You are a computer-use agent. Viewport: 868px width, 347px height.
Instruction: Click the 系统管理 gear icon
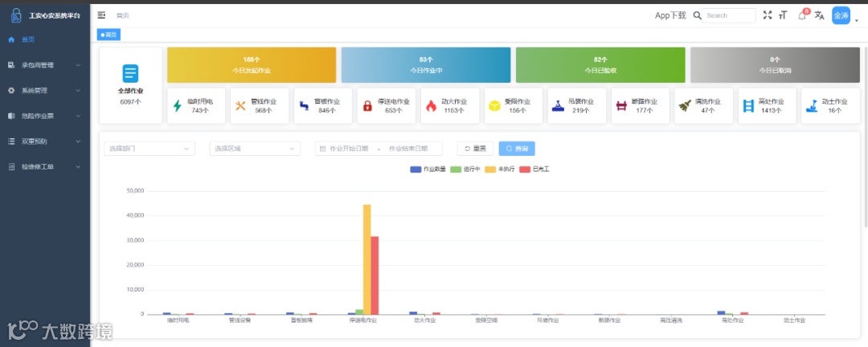[11, 90]
